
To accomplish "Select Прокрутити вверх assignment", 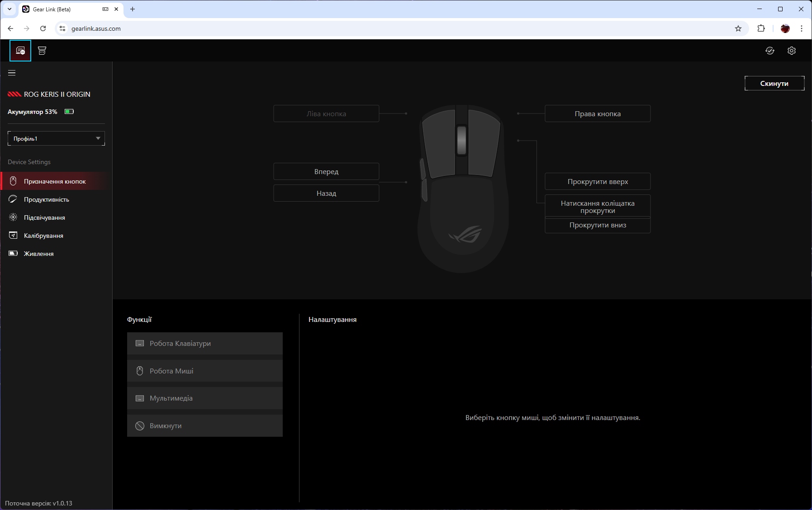I will [598, 181].
